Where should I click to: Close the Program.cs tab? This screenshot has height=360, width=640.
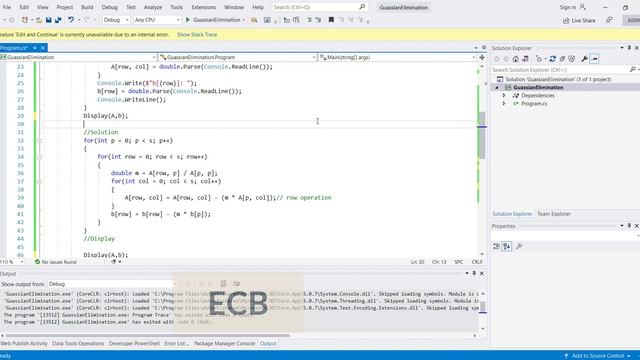(42, 48)
